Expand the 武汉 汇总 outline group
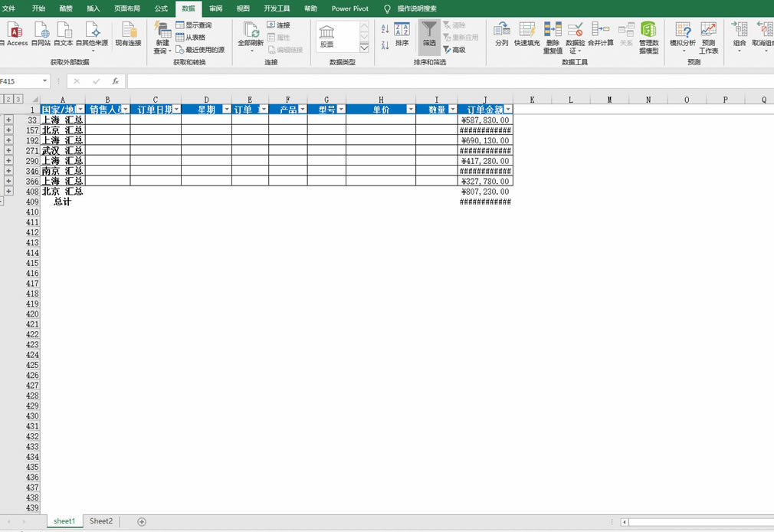The height and width of the screenshot is (532, 774). (x=8, y=150)
